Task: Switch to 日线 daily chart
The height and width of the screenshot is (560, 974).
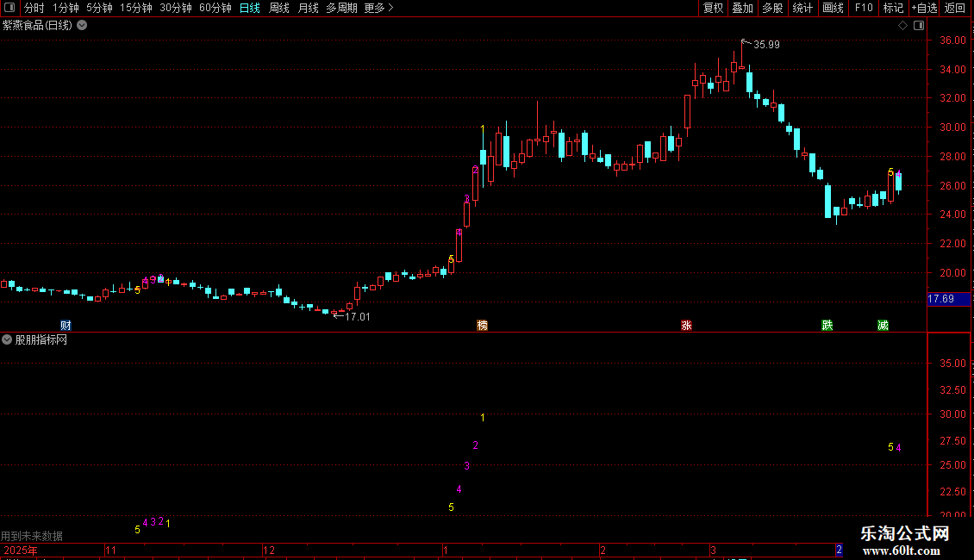Action: 250,8
